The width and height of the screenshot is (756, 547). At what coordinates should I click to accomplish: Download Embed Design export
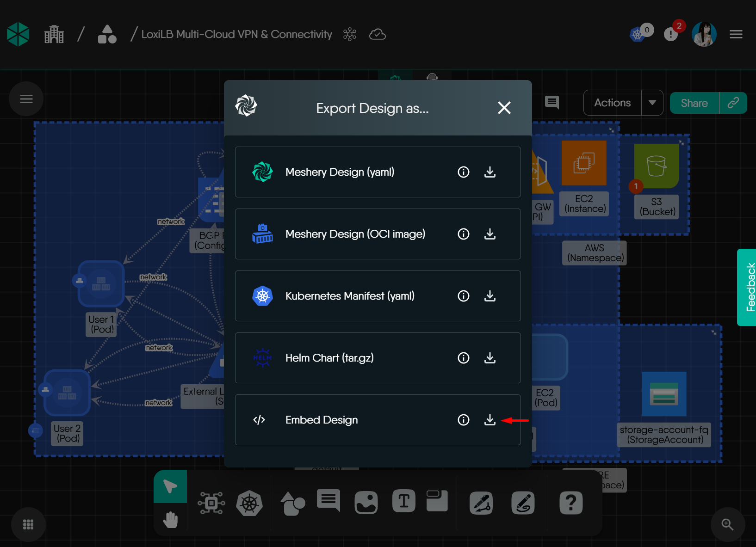490,420
